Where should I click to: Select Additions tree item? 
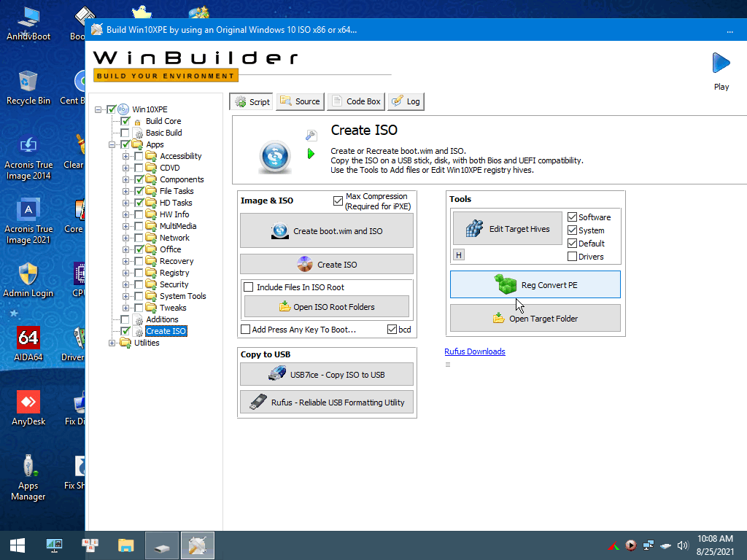[162, 319]
